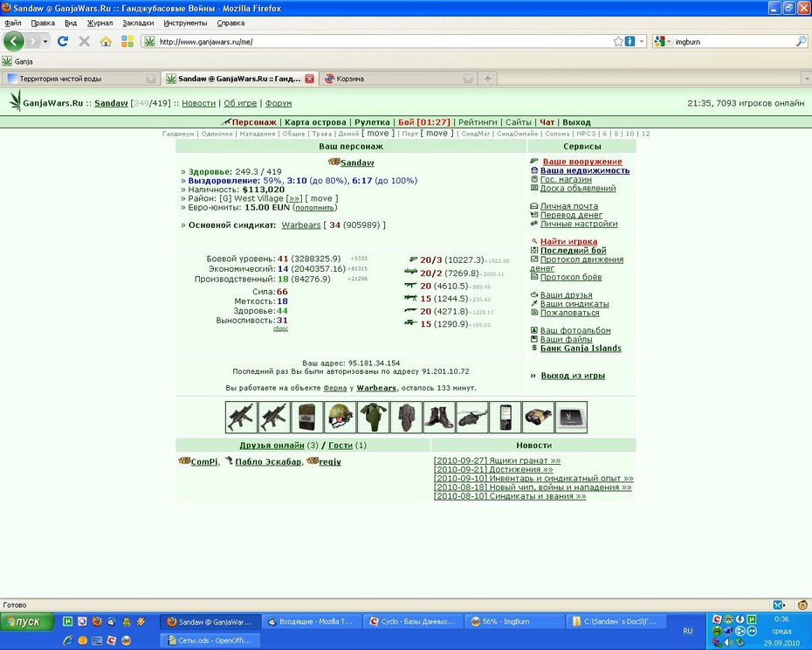Click the пополнить EUN top-up link
This screenshot has width=812, height=650.
(x=315, y=208)
